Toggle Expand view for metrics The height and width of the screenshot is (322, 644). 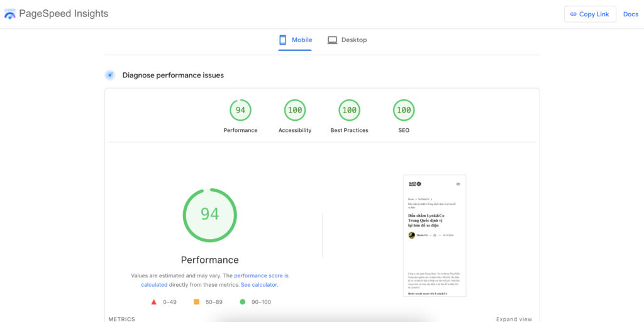[514, 319]
